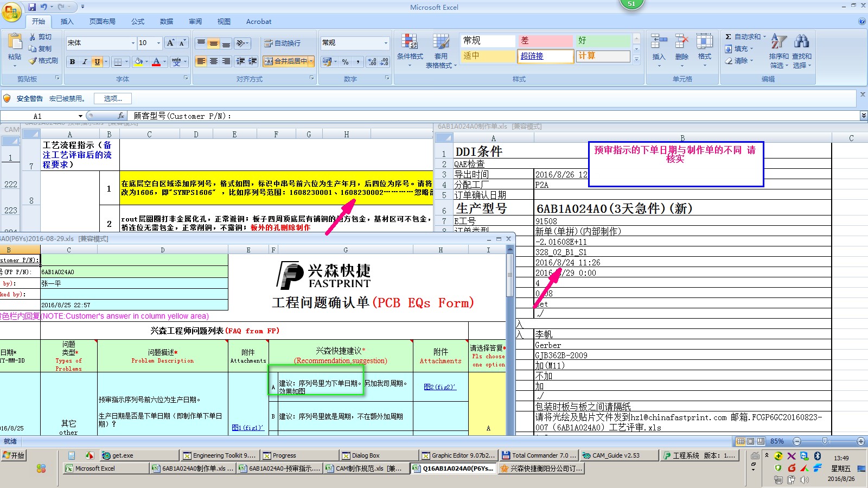Open the Windows 开始 Start button
The width and height of the screenshot is (868, 488).
point(14,455)
